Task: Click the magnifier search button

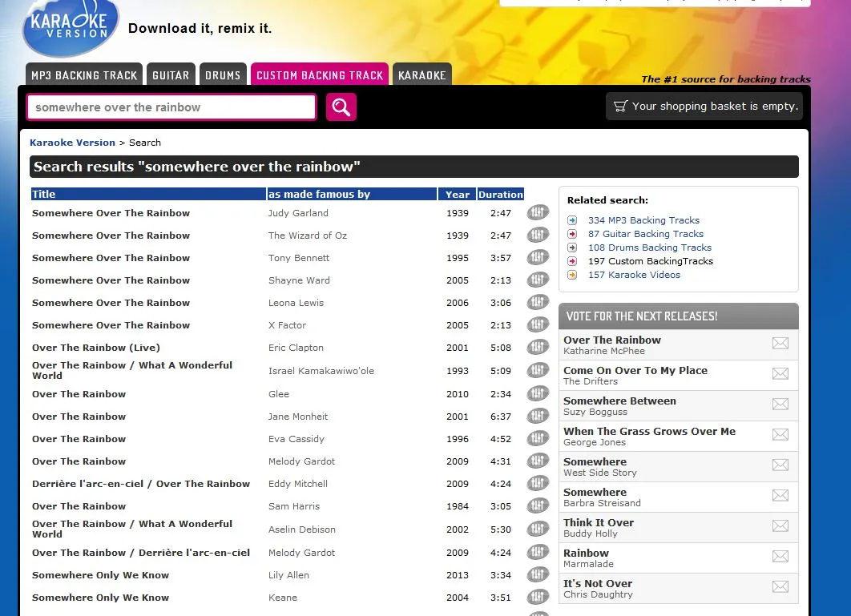Action: click(341, 107)
